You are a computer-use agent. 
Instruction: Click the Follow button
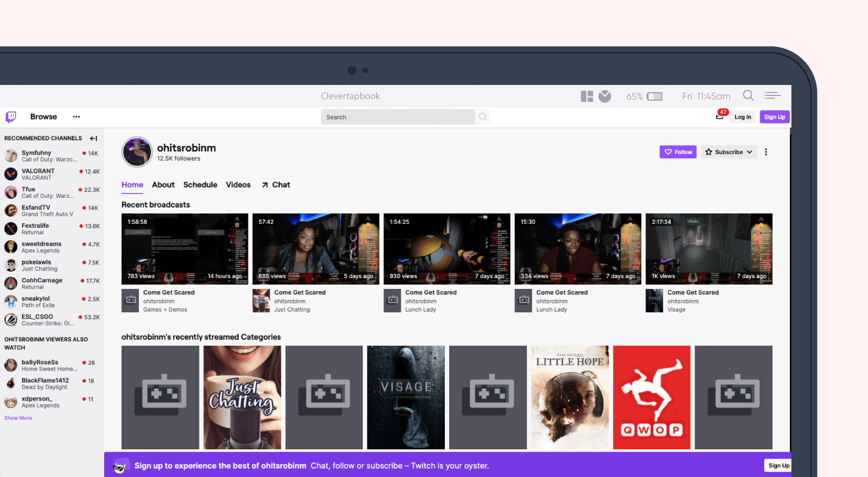click(678, 152)
